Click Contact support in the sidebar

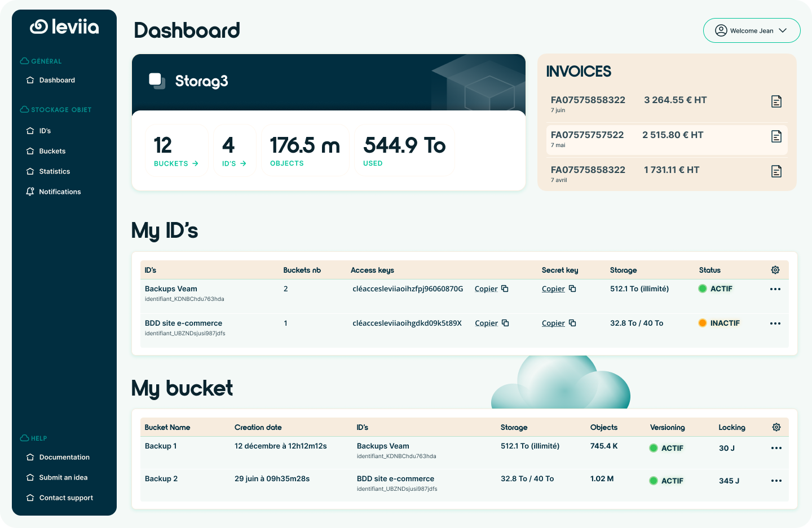pos(66,498)
